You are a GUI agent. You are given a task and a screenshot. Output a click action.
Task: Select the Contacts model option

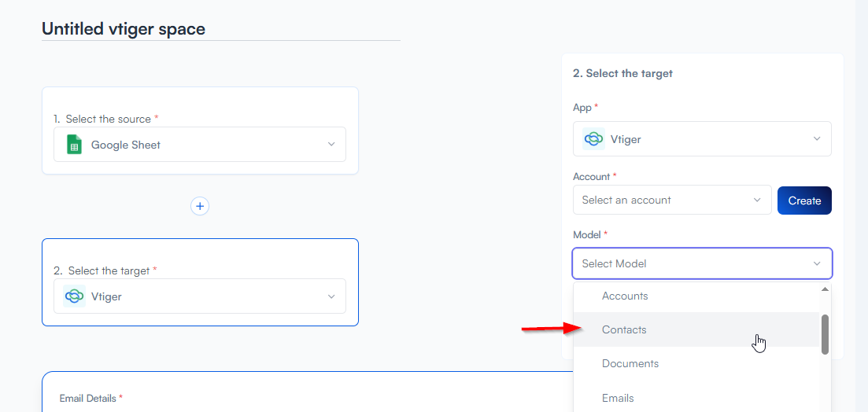(624, 330)
